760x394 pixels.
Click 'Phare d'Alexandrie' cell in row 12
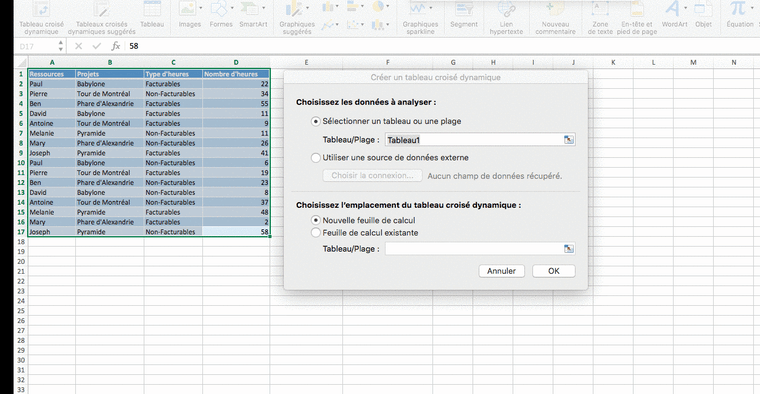[110, 182]
